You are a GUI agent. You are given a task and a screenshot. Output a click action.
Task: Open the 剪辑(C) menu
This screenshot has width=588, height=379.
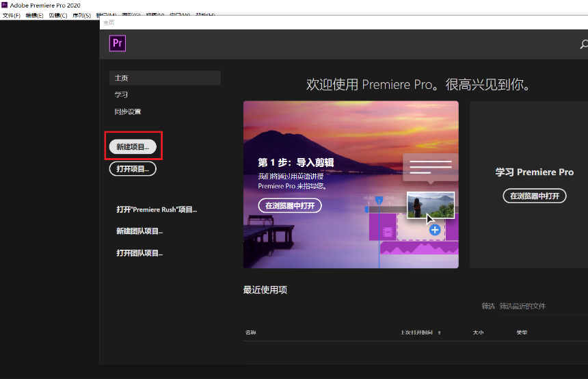[58, 15]
